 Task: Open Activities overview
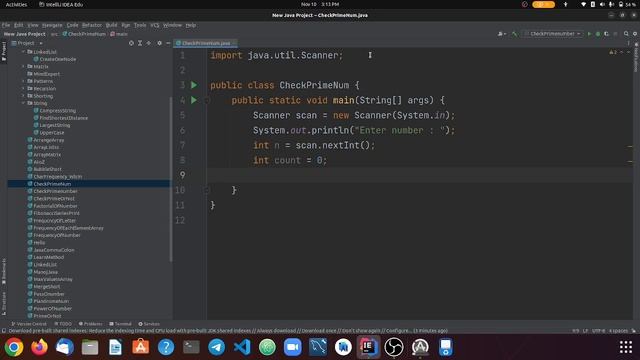tap(16, 4)
